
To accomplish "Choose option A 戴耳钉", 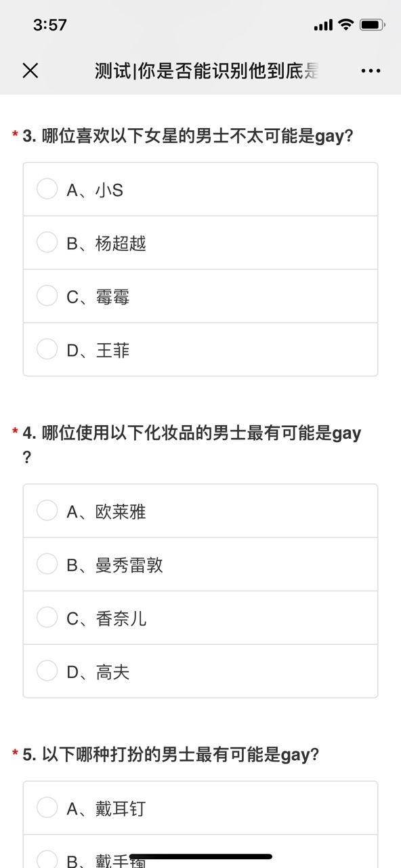I will click(x=200, y=808).
